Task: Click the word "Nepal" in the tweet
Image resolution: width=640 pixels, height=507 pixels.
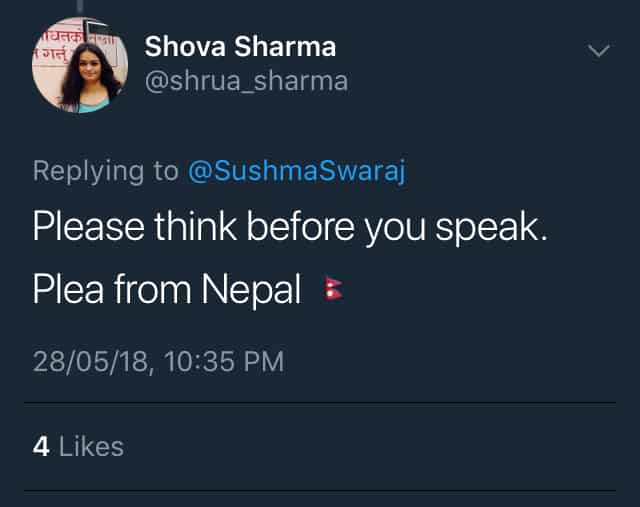Action: [x=251, y=290]
